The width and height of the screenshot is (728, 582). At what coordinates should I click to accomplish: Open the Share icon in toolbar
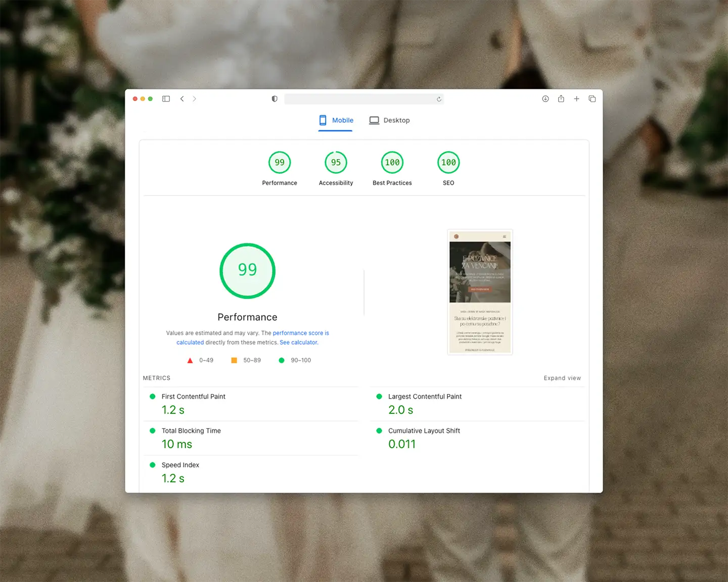pos(561,99)
